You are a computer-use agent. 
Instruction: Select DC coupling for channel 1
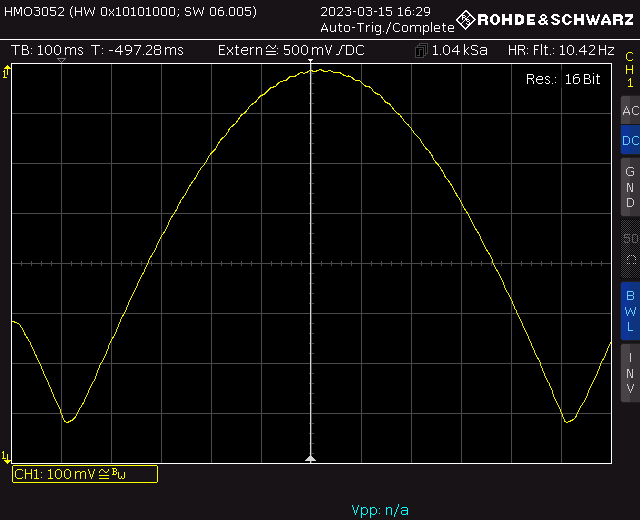[x=629, y=141]
